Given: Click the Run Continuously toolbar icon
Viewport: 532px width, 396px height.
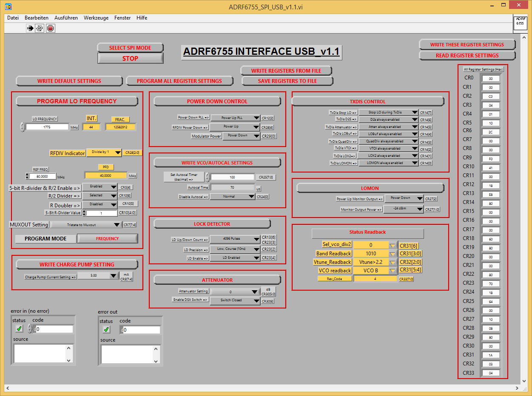Looking at the screenshot, I should [40, 28].
